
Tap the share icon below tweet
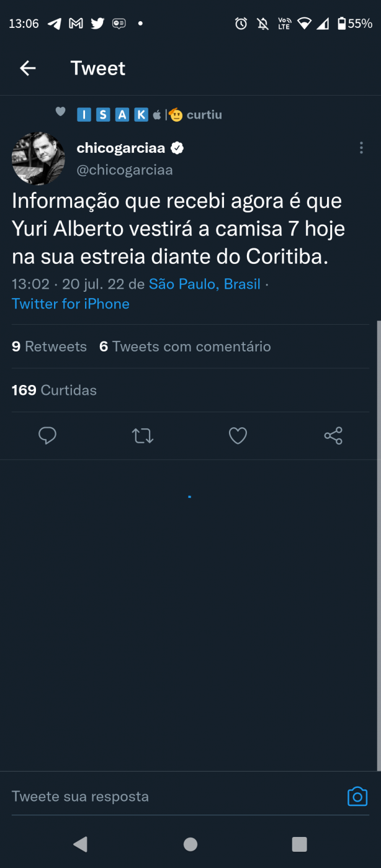333,436
